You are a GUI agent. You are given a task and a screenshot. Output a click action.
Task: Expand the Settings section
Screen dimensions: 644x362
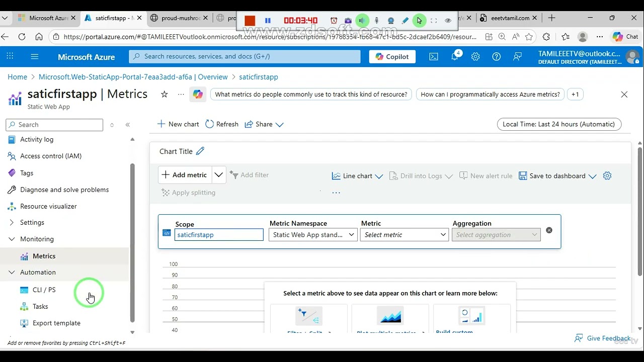coord(12,223)
